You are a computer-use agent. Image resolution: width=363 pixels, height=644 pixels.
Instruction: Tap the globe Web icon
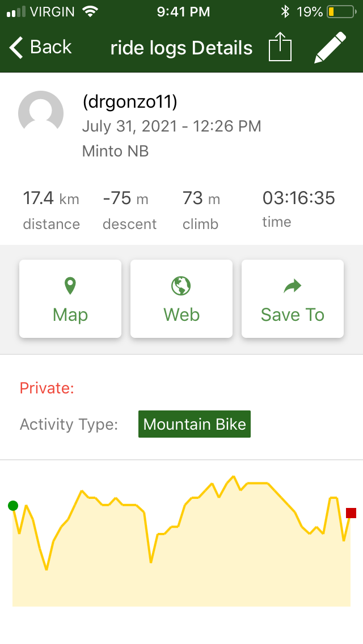pyautogui.click(x=181, y=286)
